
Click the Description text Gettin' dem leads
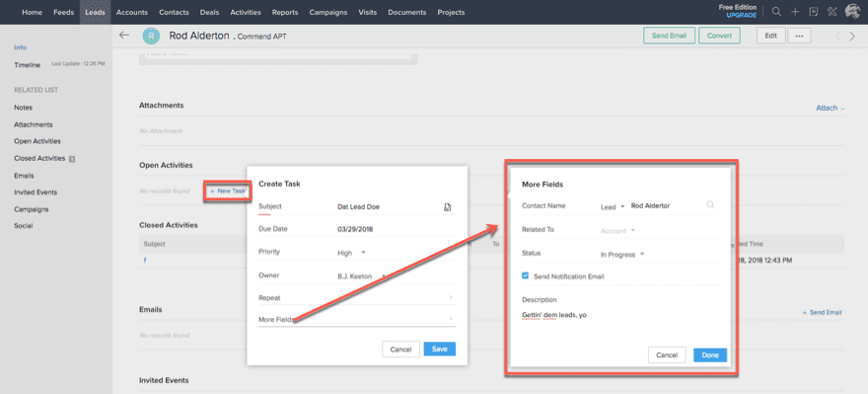coord(554,315)
